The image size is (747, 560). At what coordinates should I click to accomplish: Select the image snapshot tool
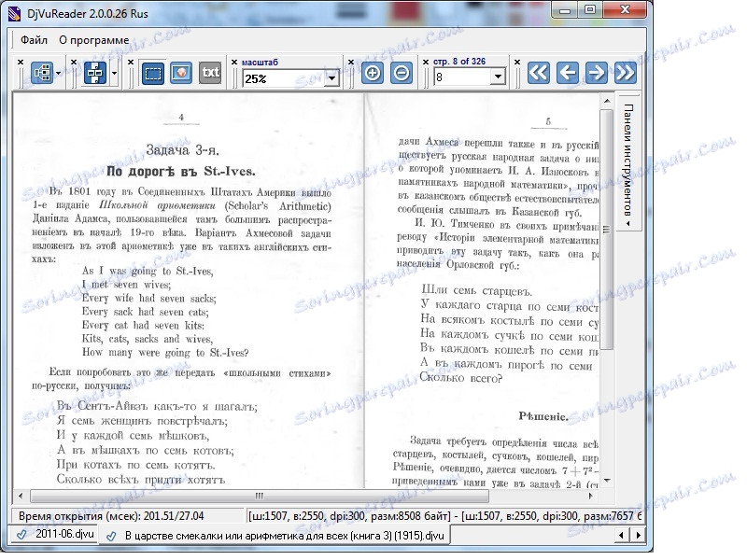pyautogui.click(x=181, y=73)
